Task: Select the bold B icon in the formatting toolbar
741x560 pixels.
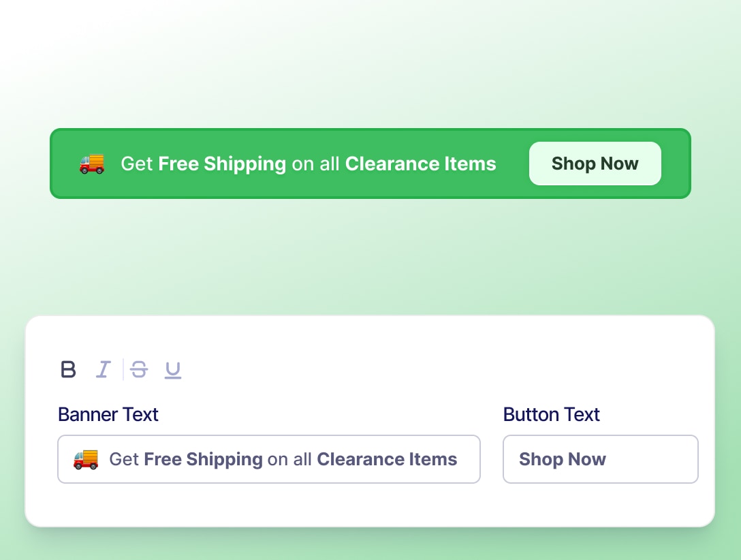Action: pos(68,369)
